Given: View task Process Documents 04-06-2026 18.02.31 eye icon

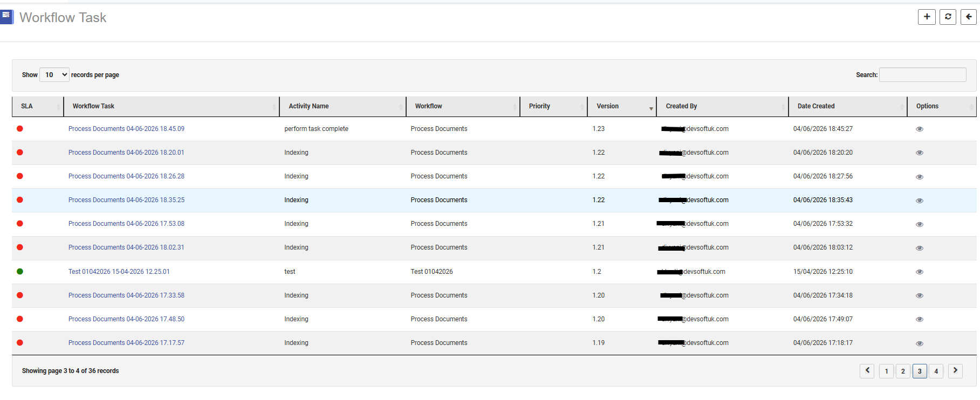Looking at the screenshot, I should (920, 248).
